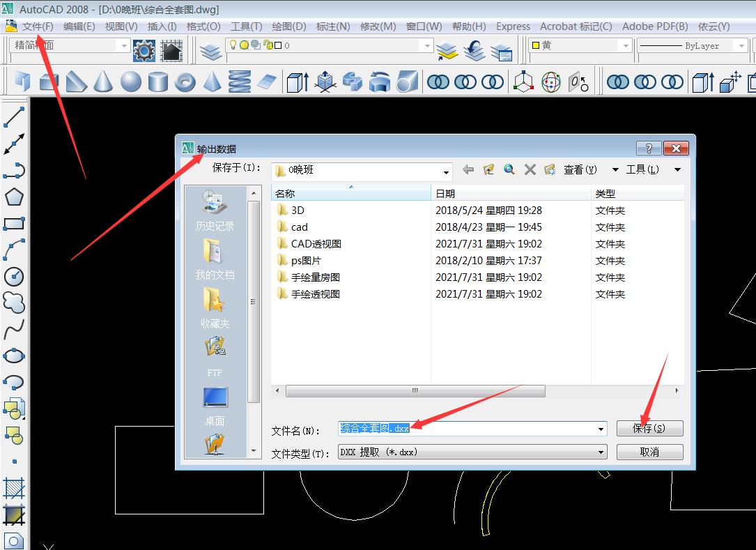Open the Edit menu

tap(79, 26)
